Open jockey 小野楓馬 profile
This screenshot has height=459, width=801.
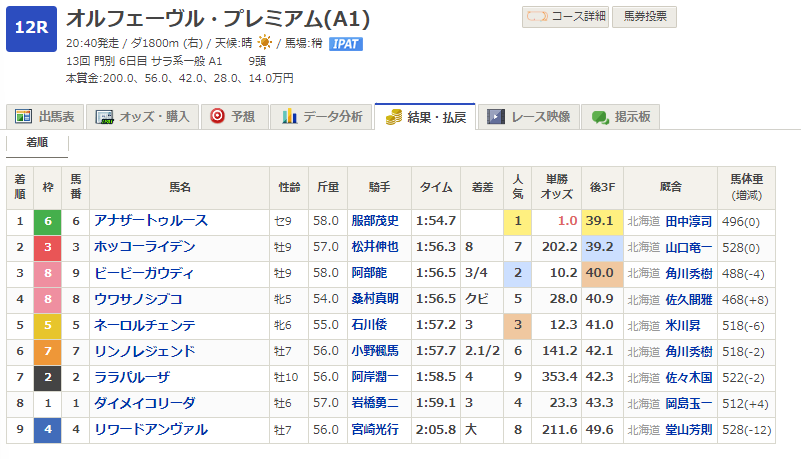(x=375, y=351)
